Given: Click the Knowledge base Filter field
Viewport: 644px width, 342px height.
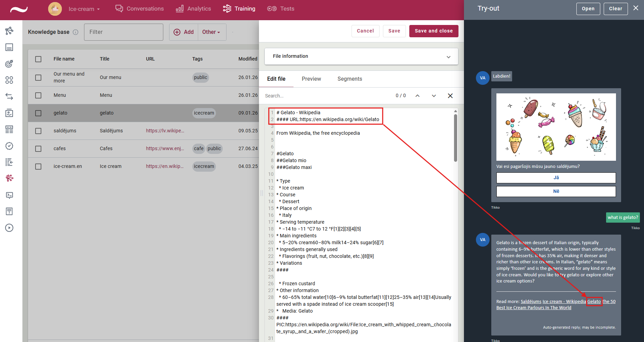Looking at the screenshot, I should pos(123,32).
